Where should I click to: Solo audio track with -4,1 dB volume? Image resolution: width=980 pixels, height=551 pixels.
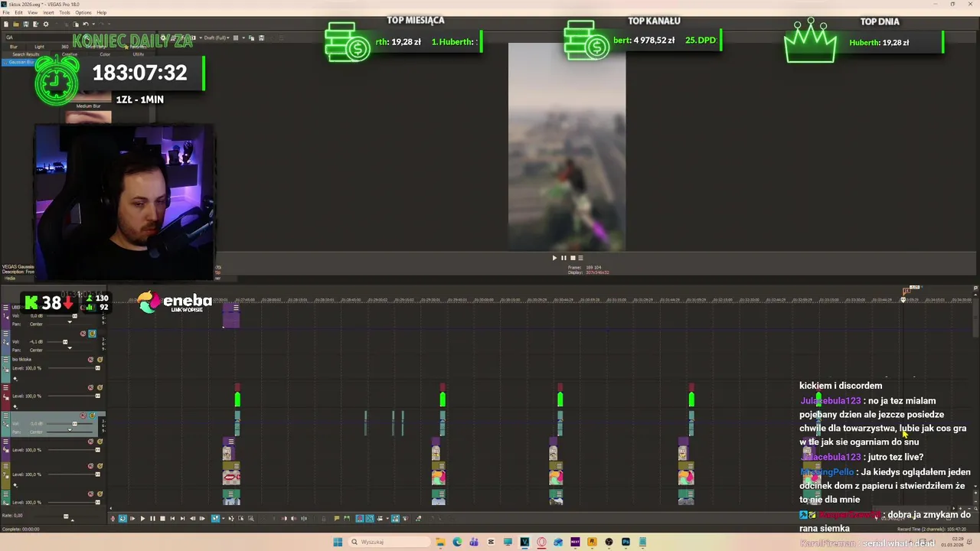coord(92,334)
